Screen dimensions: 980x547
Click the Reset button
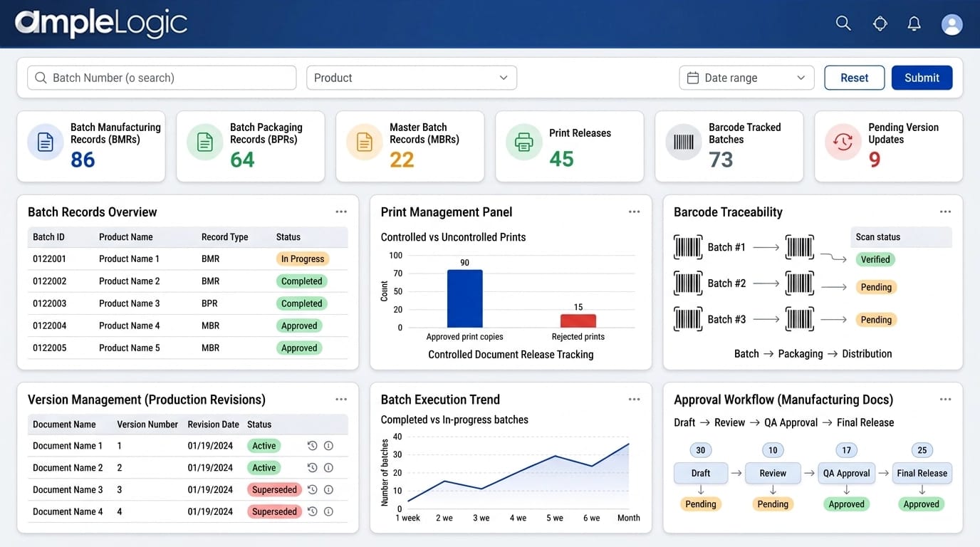coord(855,78)
